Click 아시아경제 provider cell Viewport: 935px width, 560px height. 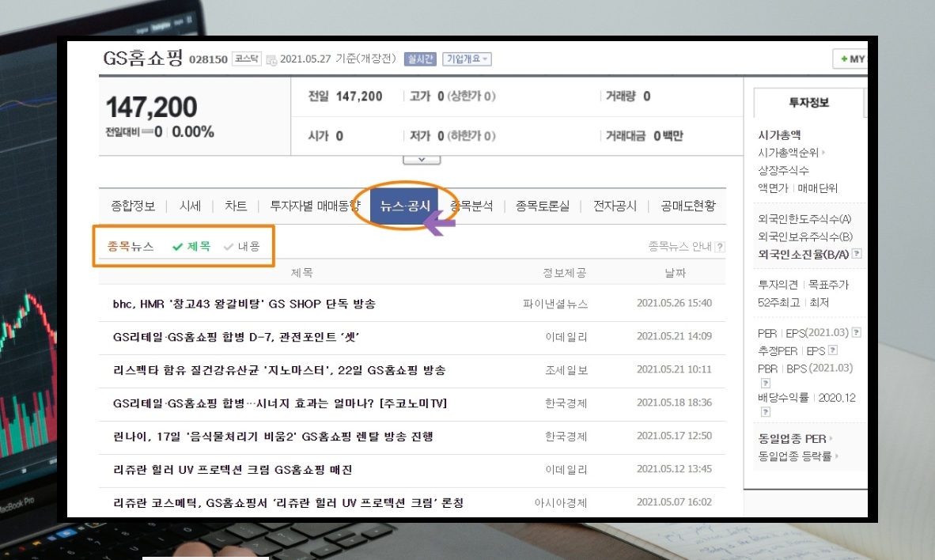pos(561,503)
